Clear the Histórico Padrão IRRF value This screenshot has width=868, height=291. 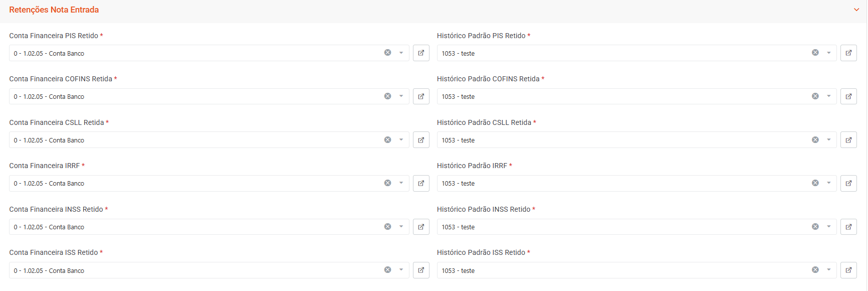pos(815,183)
